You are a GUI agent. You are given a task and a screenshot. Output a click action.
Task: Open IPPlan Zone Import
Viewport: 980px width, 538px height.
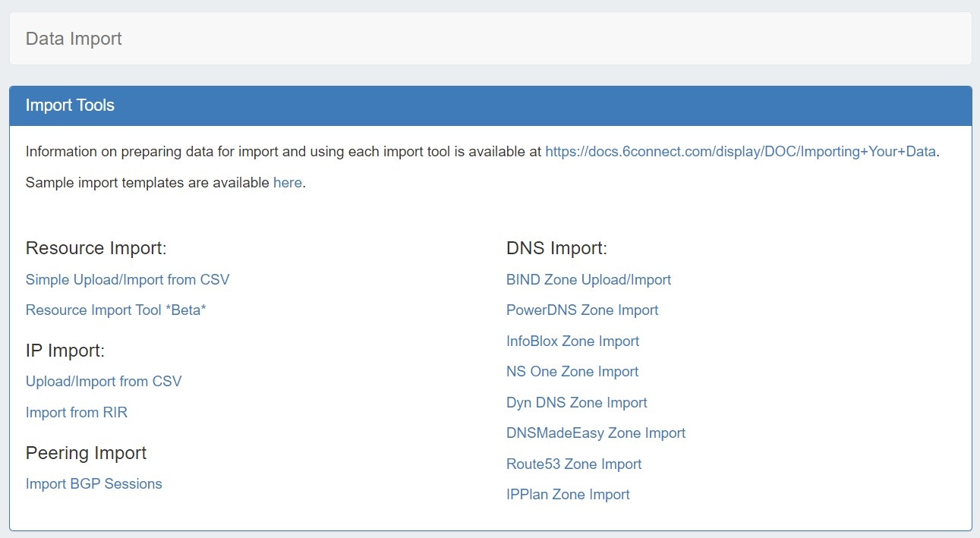(568, 494)
